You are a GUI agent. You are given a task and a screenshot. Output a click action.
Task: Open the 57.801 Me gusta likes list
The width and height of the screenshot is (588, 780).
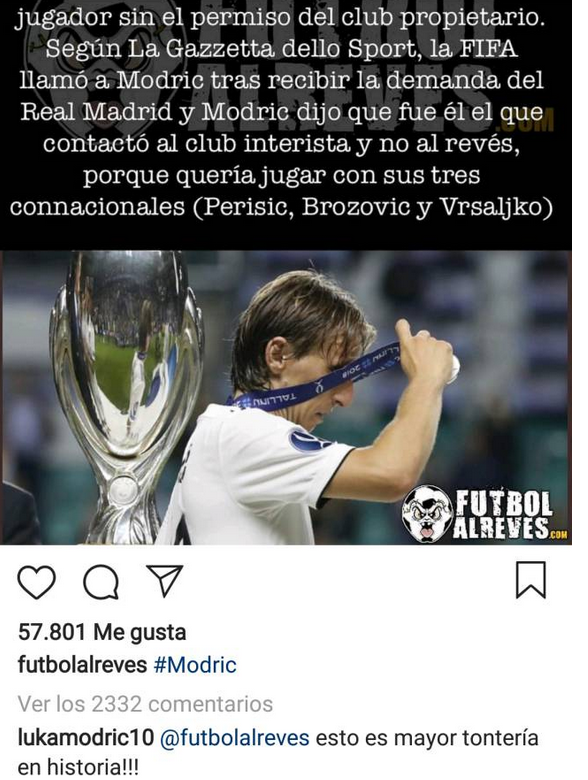(x=102, y=632)
